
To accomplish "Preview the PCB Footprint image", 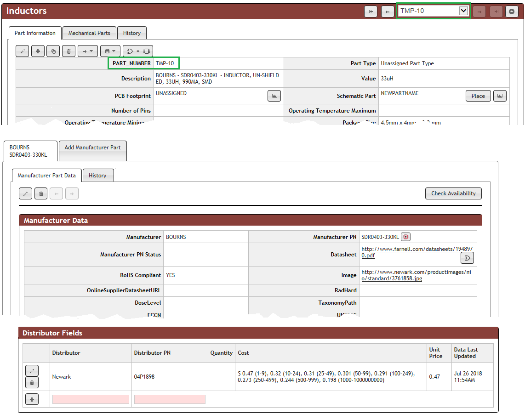I will click(x=274, y=96).
